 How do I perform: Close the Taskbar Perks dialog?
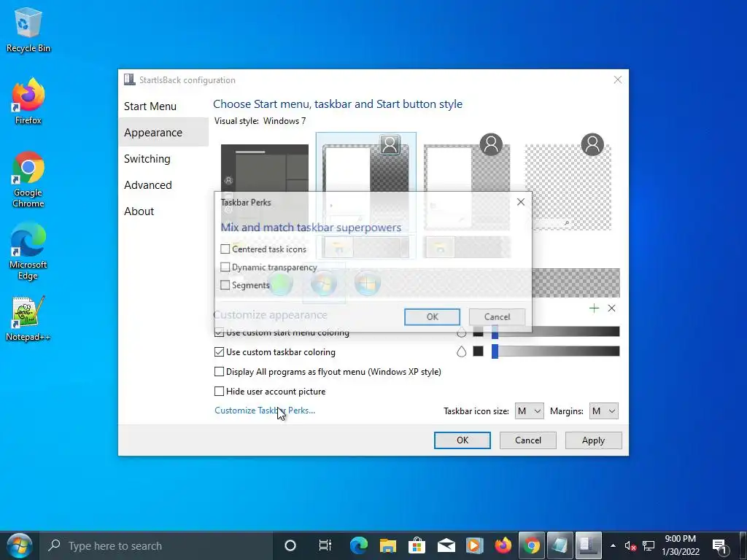point(521,202)
